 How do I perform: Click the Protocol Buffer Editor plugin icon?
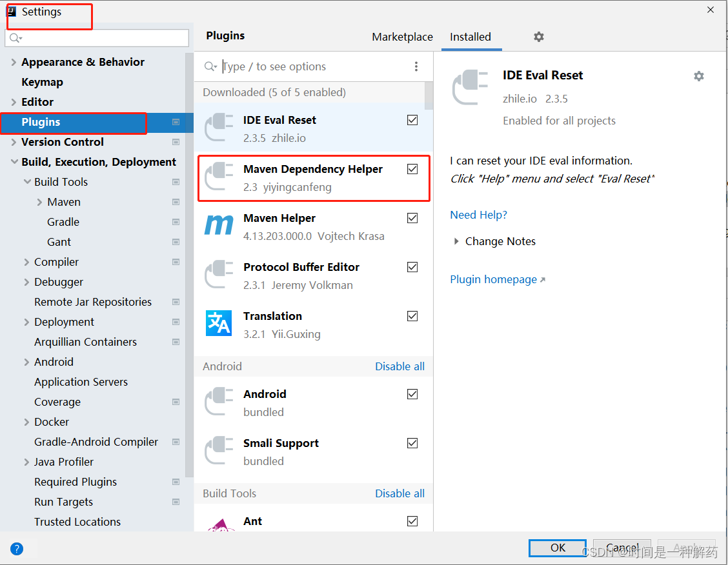pyautogui.click(x=219, y=274)
